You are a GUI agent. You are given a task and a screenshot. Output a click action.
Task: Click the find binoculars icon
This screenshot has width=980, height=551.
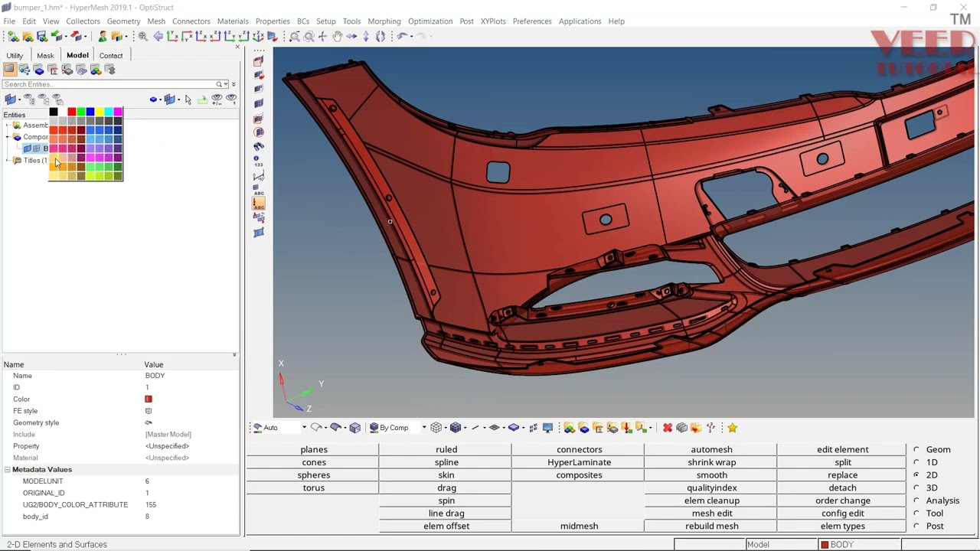click(259, 146)
